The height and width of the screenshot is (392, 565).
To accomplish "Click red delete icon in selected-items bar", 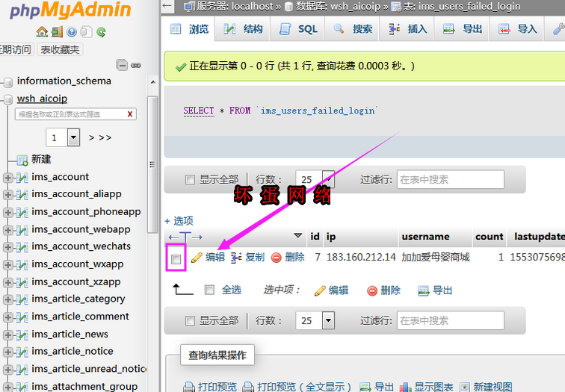I will [372, 291].
